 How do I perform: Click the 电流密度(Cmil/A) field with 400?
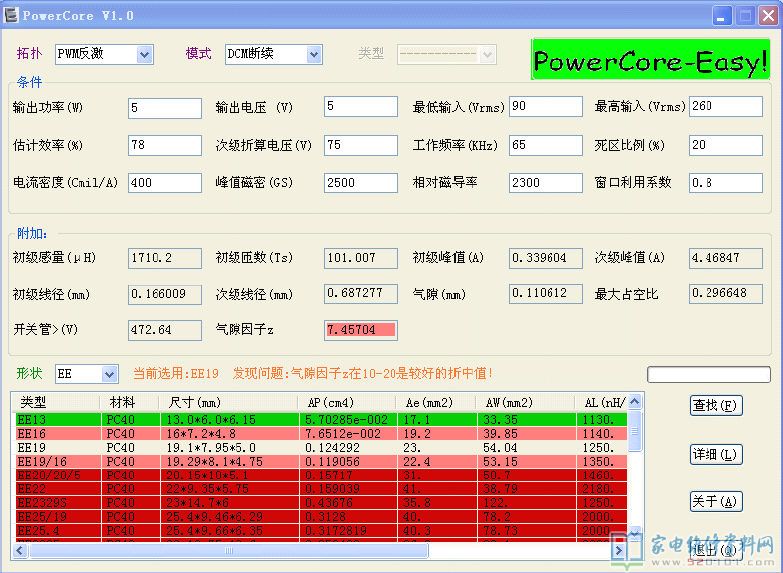pyautogui.click(x=165, y=183)
